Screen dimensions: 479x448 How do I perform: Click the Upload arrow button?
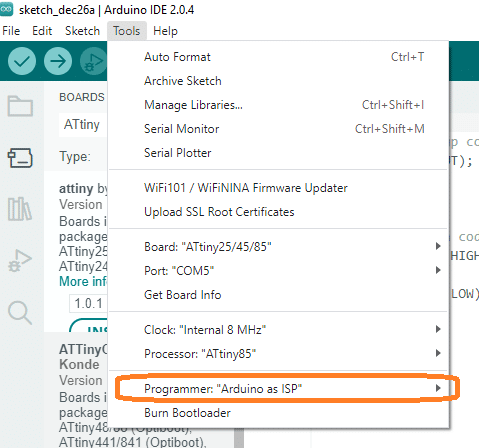tap(58, 61)
